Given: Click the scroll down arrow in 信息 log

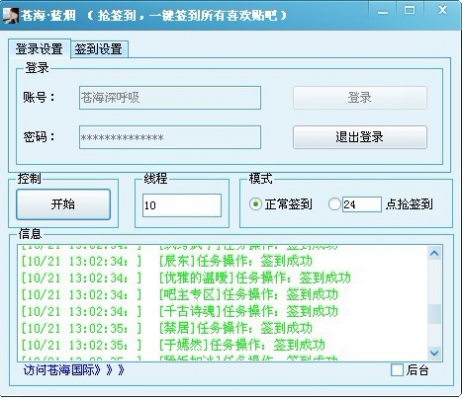Looking at the screenshot, I should [x=434, y=353].
